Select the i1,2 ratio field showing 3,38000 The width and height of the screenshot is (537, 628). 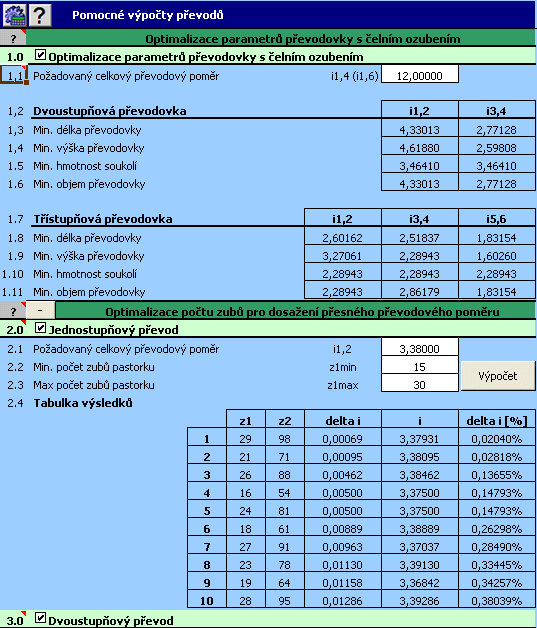pos(420,347)
